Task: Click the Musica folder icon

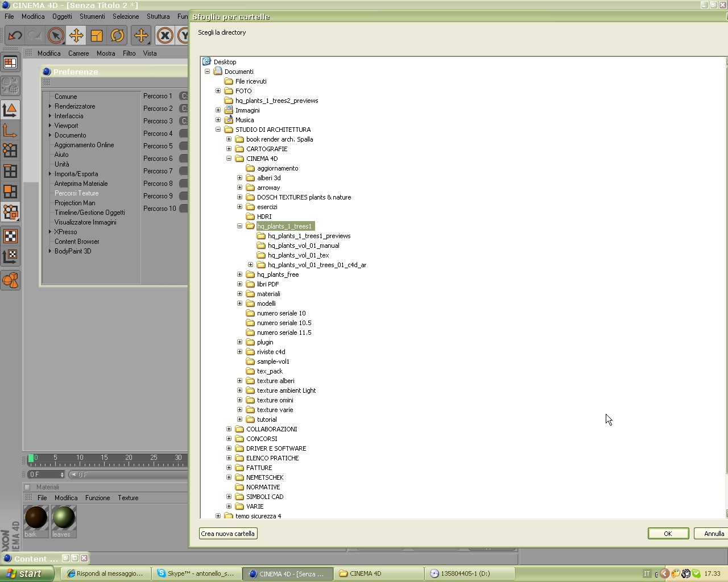Action: tap(229, 120)
